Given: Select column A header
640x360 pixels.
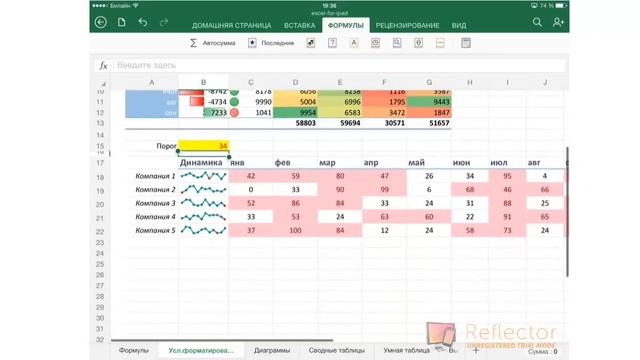Looking at the screenshot, I should (151, 82).
